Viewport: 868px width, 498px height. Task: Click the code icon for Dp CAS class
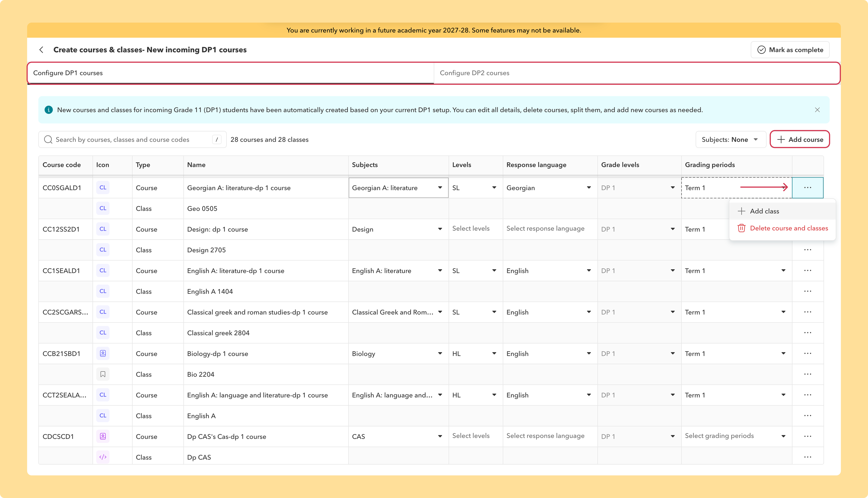[x=103, y=457]
